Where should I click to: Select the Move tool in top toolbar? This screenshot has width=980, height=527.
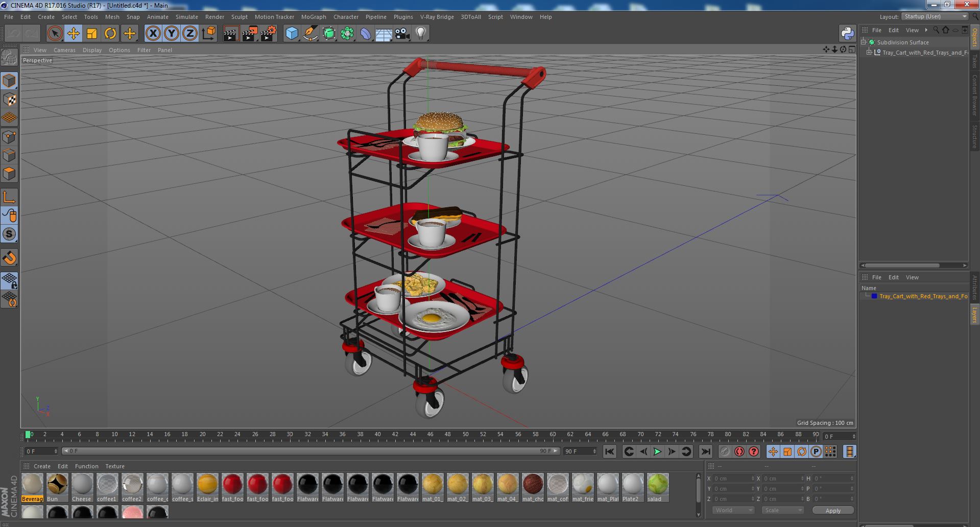click(73, 34)
